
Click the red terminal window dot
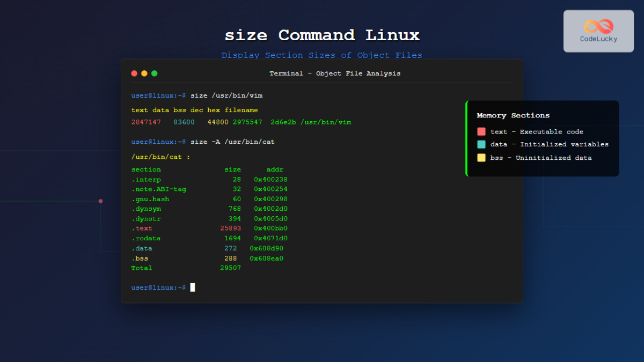(134, 73)
